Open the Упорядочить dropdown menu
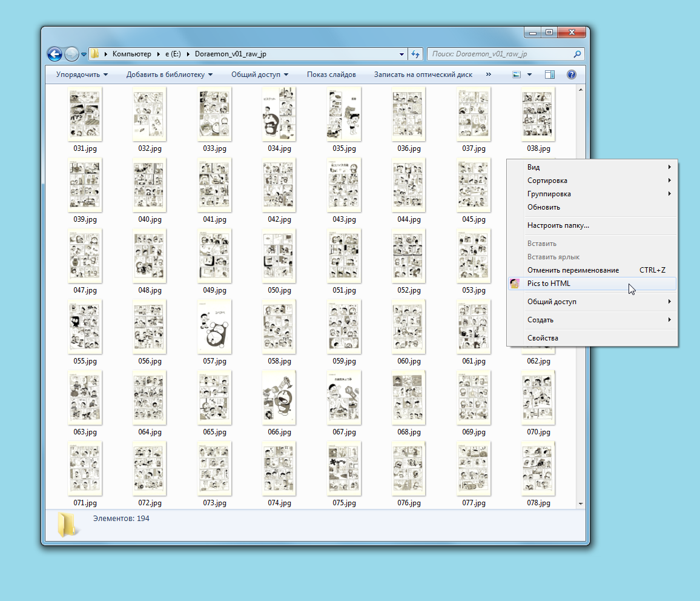 click(x=82, y=75)
